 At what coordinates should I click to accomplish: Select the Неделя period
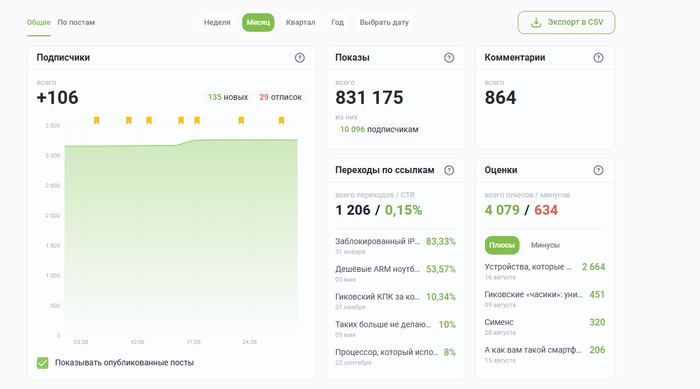coord(217,22)
